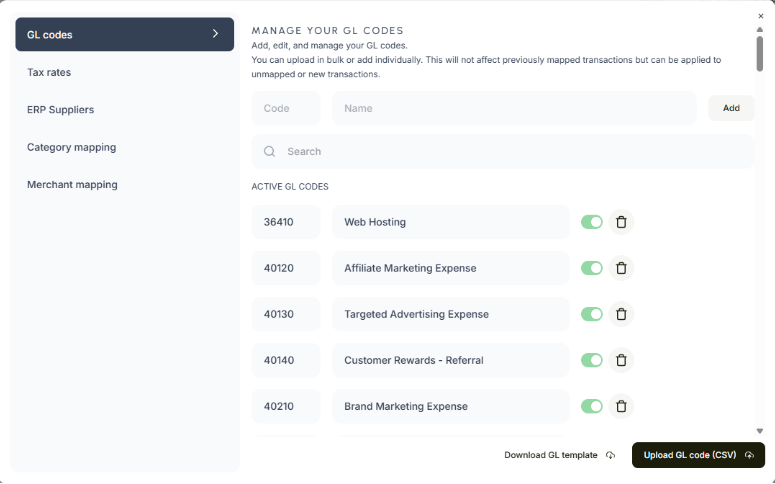Expand GL codes chevron arrow
This screenshot has width=775, height=484.
(215, 34)
